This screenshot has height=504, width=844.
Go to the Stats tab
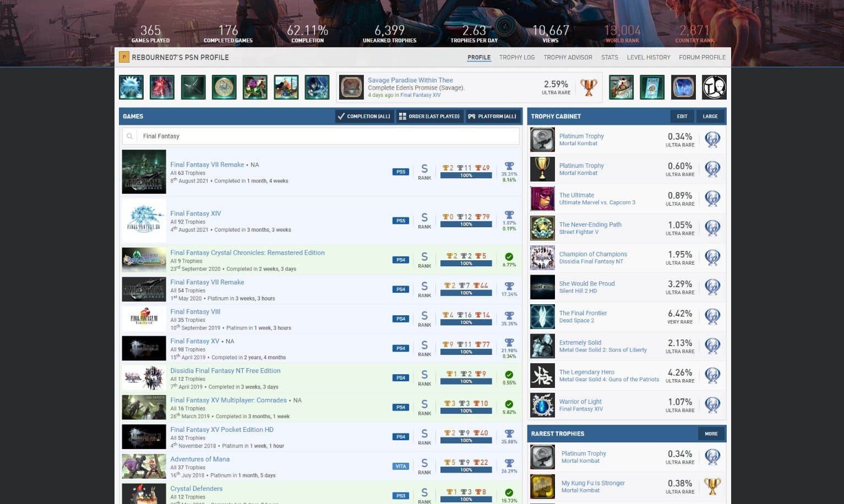click(x=609, y=57)
